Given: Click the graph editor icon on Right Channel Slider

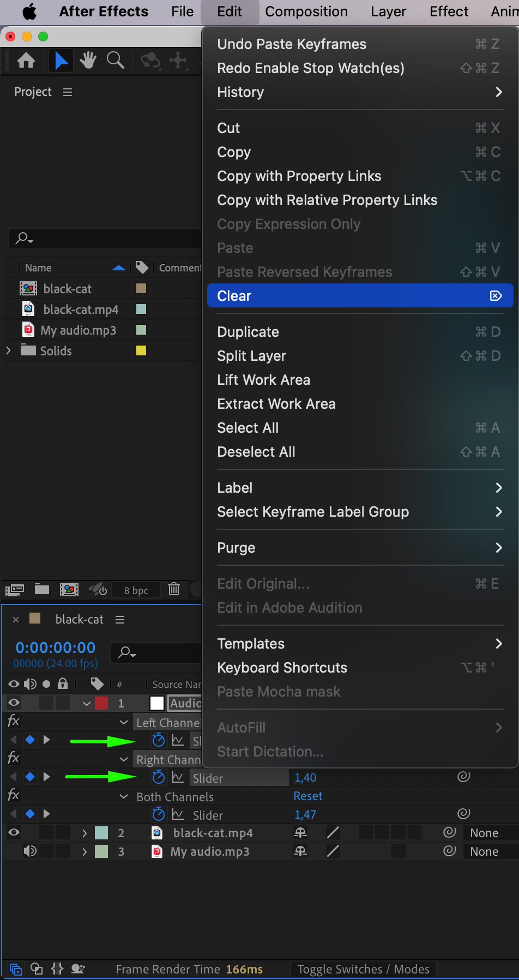Looking at the screenshot, I should (x=178, y=777).
